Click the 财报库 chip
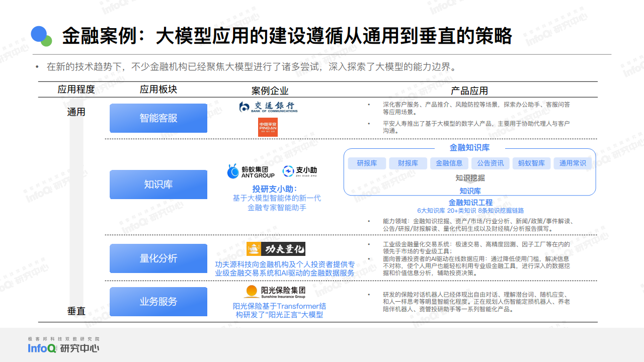Screen dimensions: 644x362 [408, 163]
